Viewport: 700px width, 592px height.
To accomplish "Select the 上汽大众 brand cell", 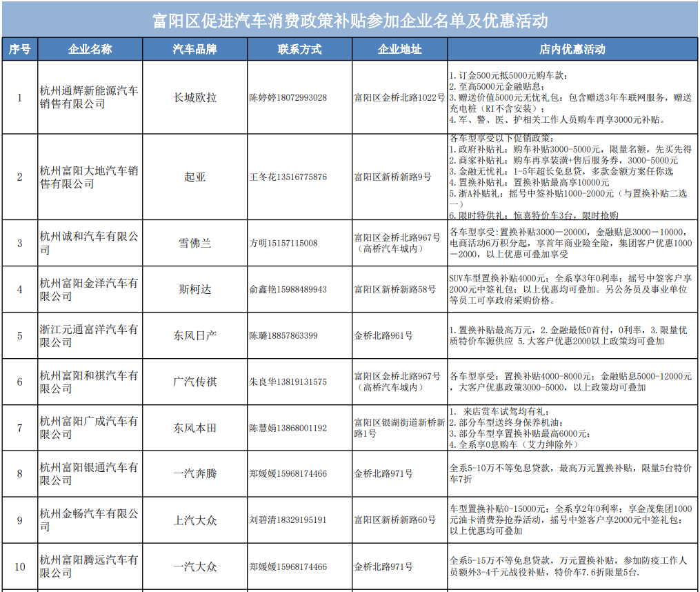I will (194, 520).
